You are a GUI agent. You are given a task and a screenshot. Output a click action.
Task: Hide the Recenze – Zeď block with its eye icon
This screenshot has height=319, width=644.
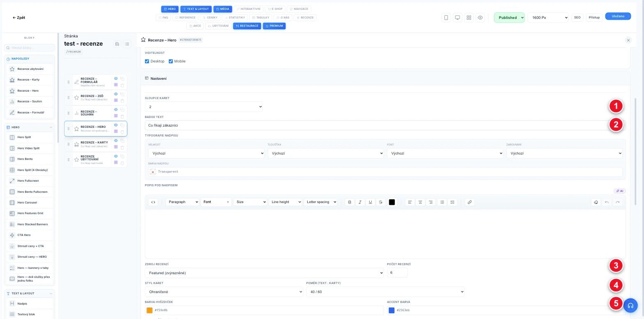116,94
